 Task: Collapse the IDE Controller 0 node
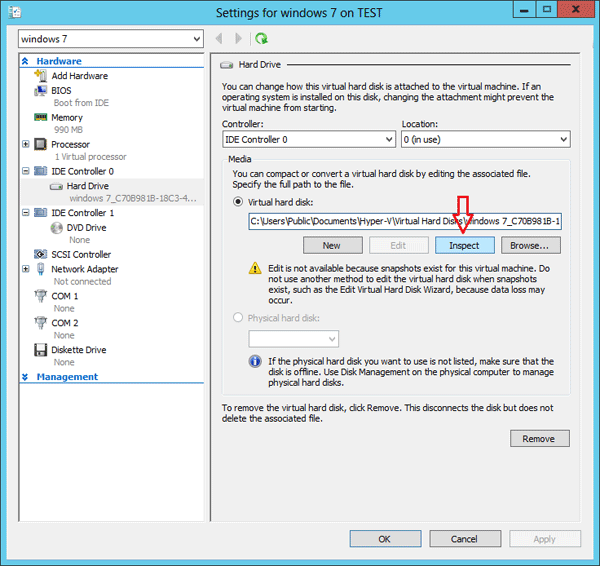[x=26, y=172]
